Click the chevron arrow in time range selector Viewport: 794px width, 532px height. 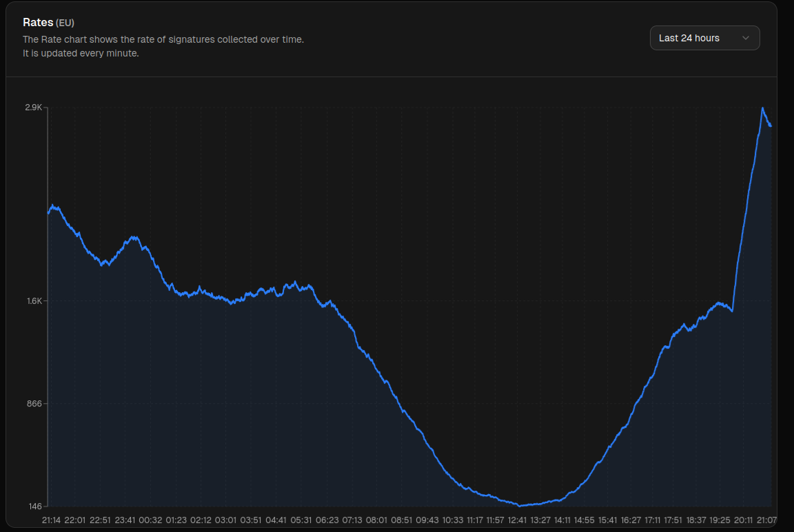click(x=745, y=38)
